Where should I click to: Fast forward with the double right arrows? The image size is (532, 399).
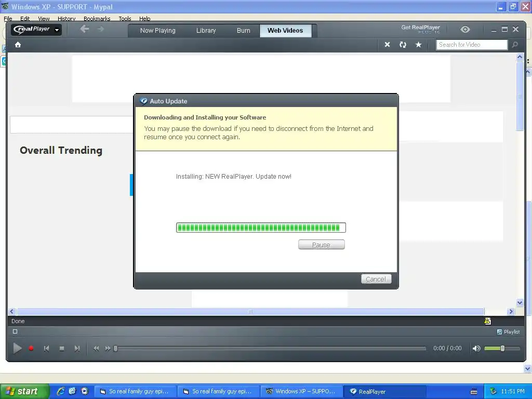tap(108, 349)
